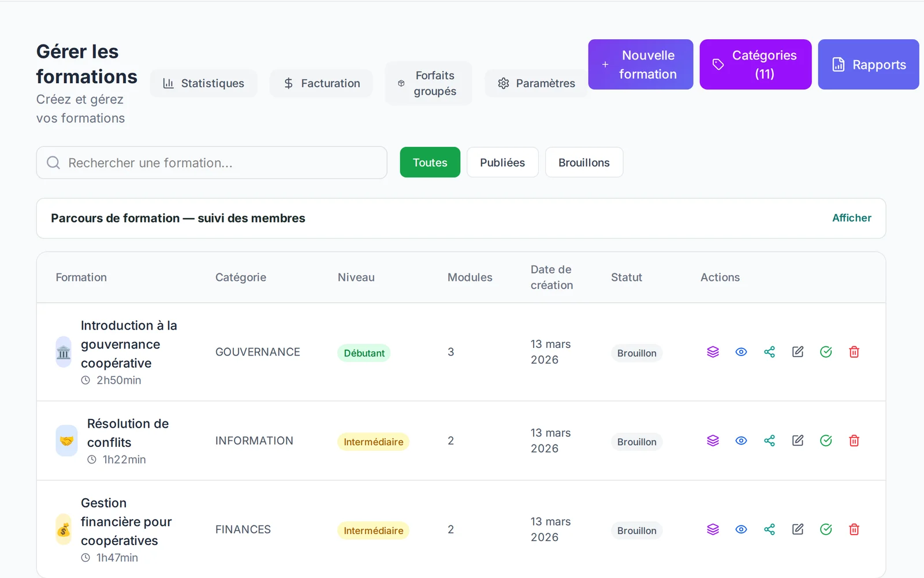Click the handshake thumbnail for Résolution de conflits
This screenshot has width=924, height=578.
(66, 441)
